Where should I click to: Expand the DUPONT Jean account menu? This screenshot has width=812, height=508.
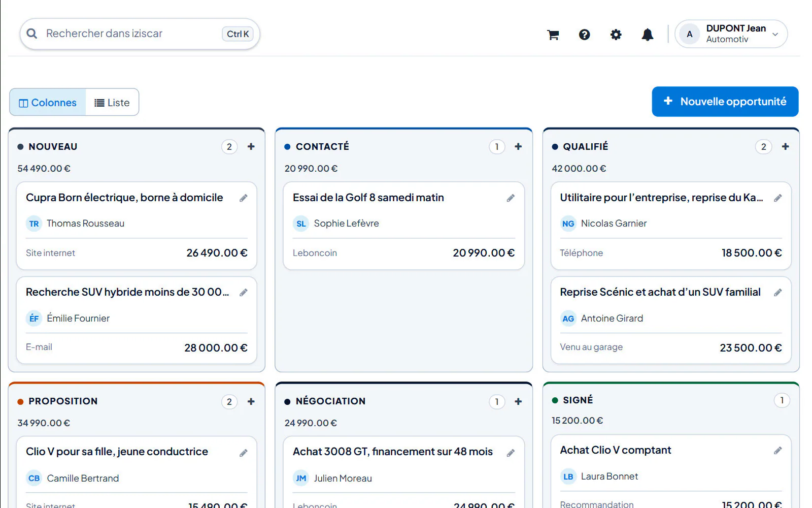[x=731, y=34]
